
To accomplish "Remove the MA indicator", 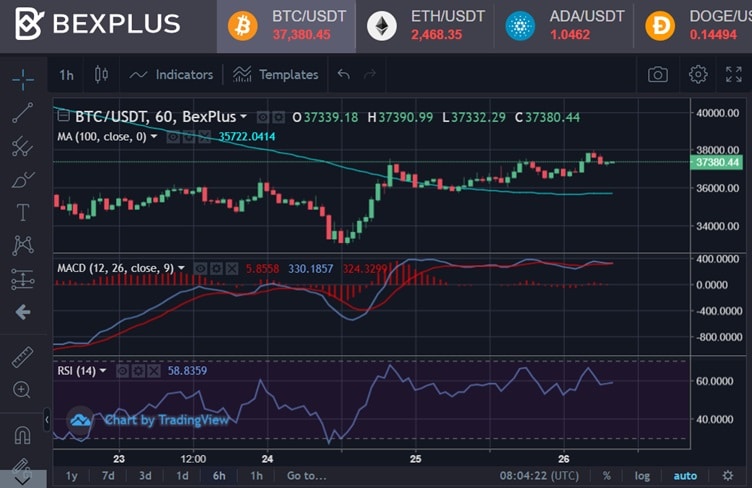I will point(205,138).
